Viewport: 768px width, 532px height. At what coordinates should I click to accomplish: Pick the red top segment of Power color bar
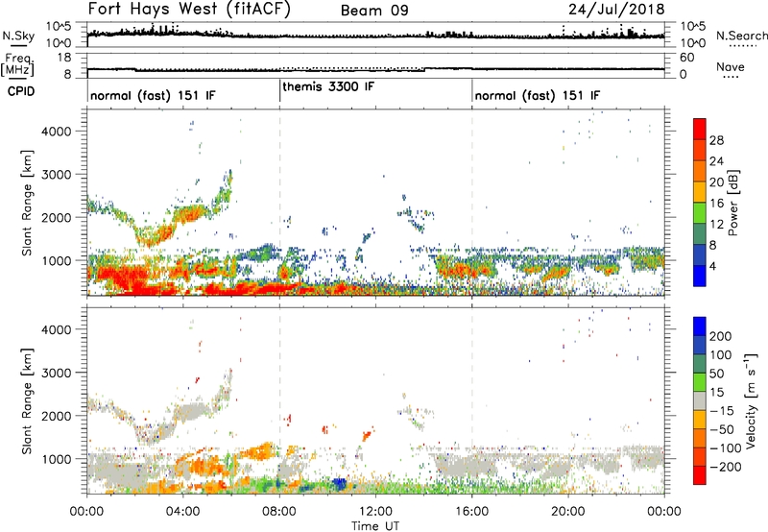[700, 130]
